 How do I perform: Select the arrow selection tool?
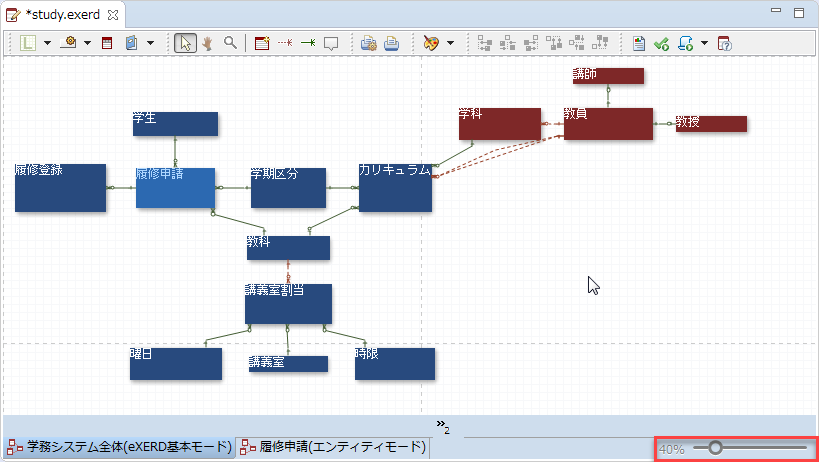pos(185,43)
